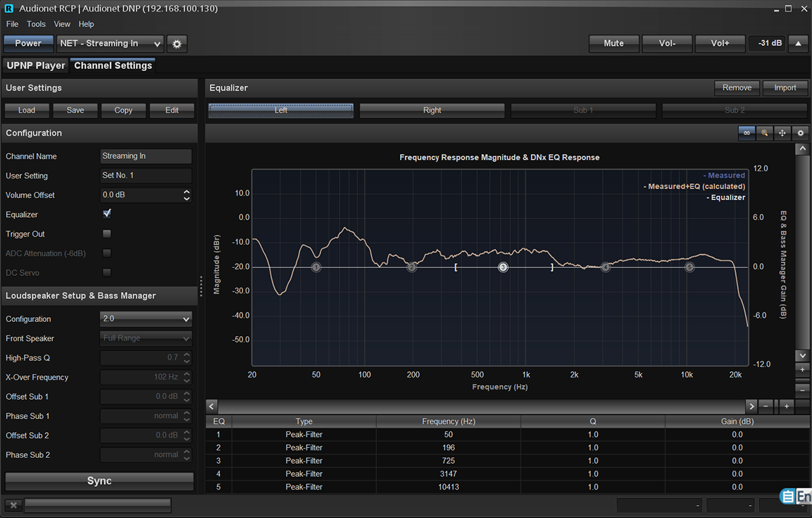Click the graph's scroll down arrow
The height and width of the screenshot is (518, 812).
802,355
